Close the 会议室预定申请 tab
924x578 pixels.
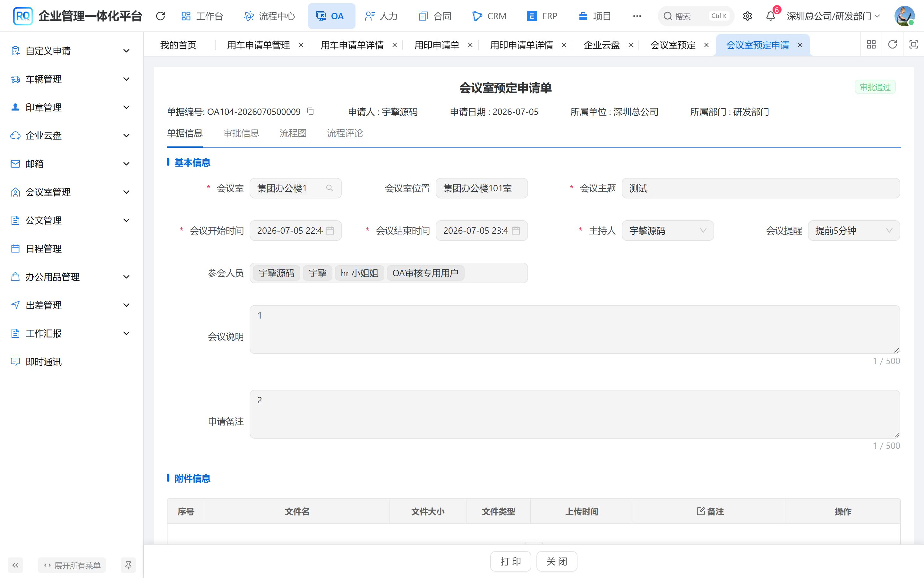(x=800, y=45)
